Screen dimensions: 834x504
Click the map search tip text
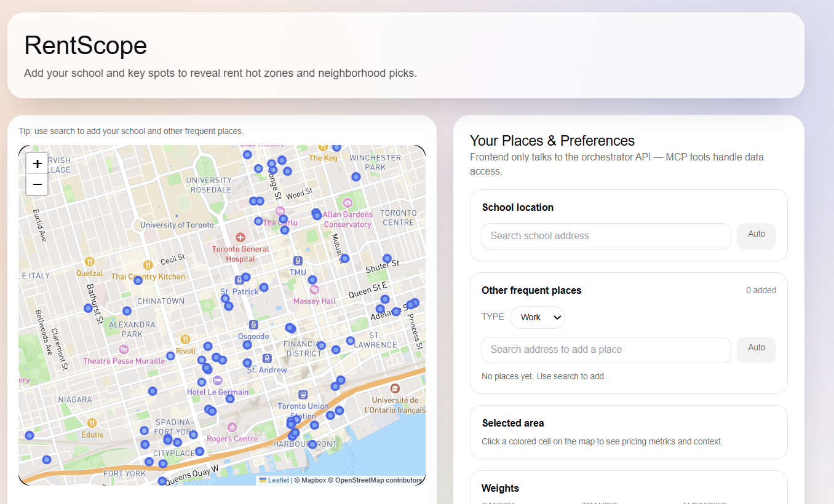coord(131,131)
